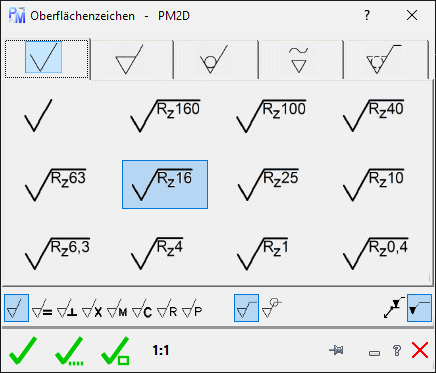Collapse the dialog using the small minus icon
Viewport: 436px width, 373px height.
(374, 353)
